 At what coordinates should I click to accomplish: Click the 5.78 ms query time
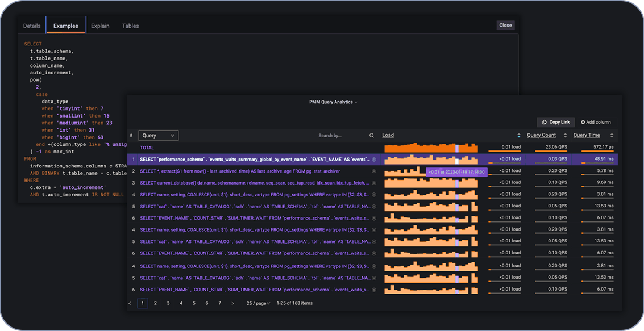click(x=605, y=171)
